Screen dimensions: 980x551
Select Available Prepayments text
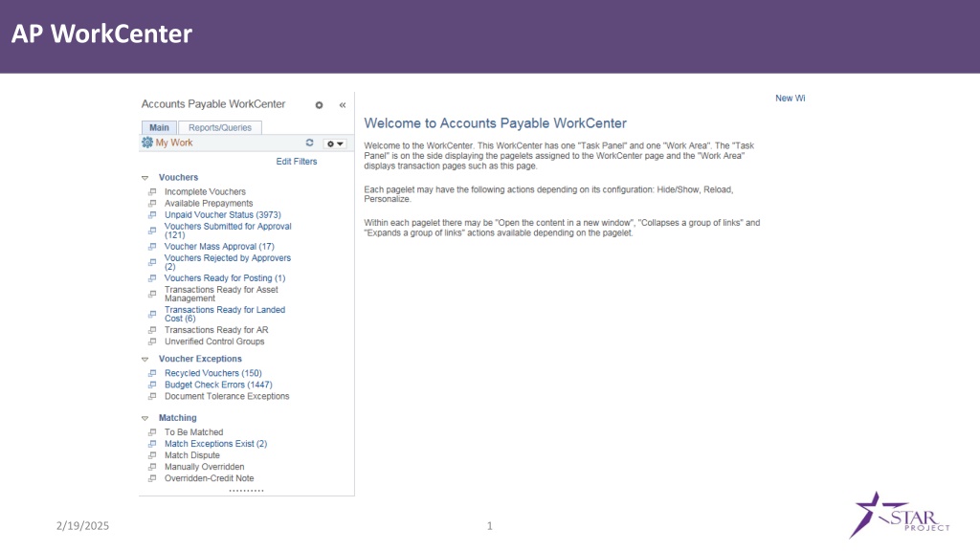pos(209,203)
